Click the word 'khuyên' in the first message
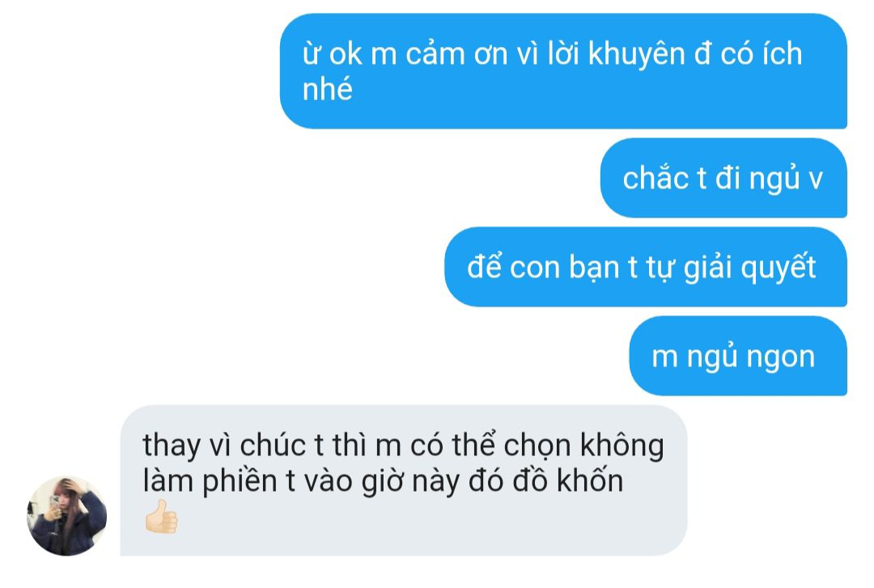 tap(637, 55)
